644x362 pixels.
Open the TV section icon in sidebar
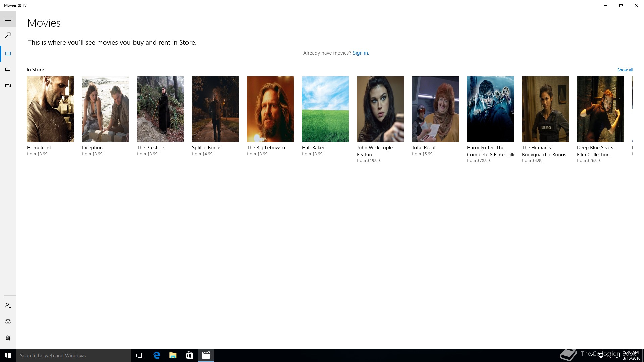[x=8, y=70]
